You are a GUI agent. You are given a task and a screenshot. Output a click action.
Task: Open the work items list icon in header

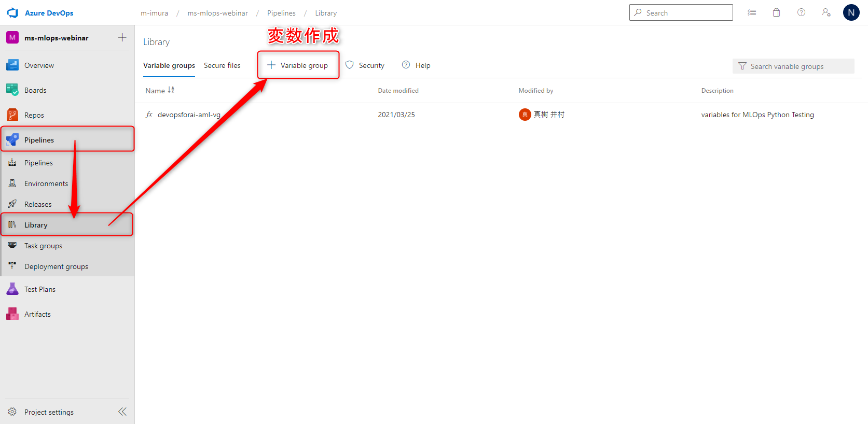coord(752,12)
